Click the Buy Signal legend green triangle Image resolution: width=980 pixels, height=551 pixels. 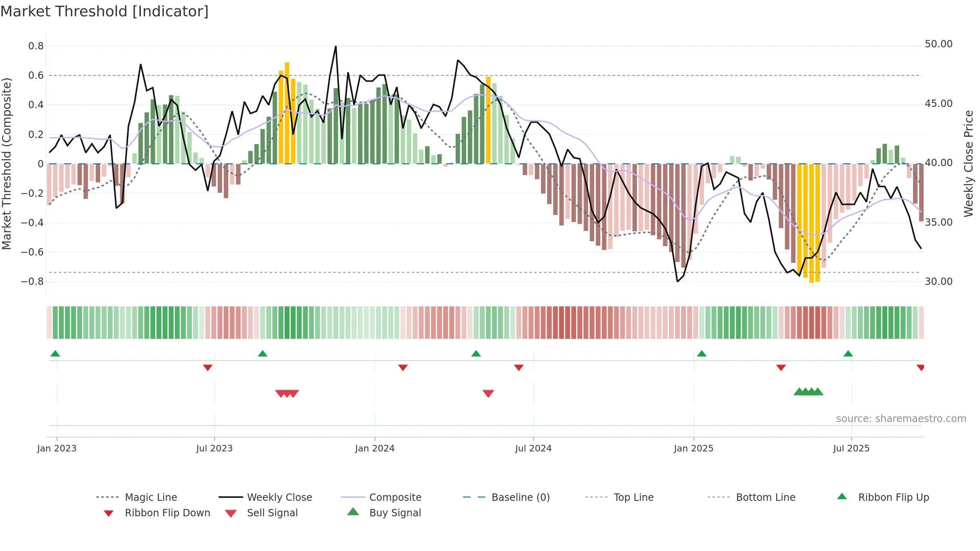pos(353,511)
